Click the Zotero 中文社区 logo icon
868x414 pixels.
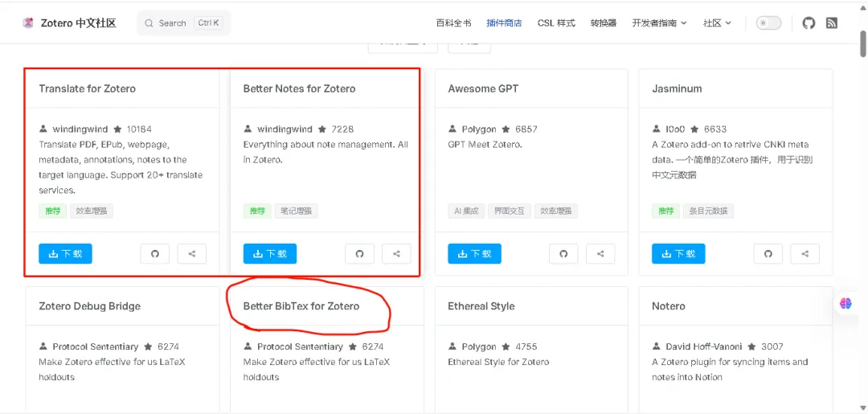tap(27, 23)
